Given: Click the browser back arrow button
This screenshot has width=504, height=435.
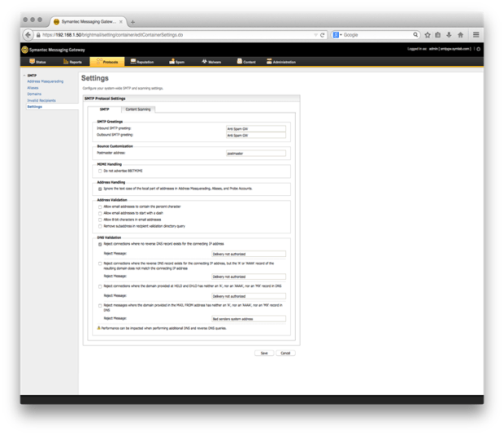Looking at the screenshot, I should 28,35.
